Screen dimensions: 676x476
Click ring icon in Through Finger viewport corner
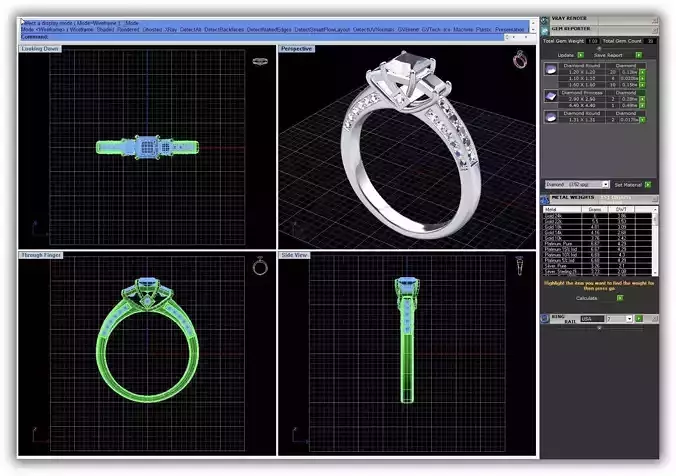pos(260,266)
